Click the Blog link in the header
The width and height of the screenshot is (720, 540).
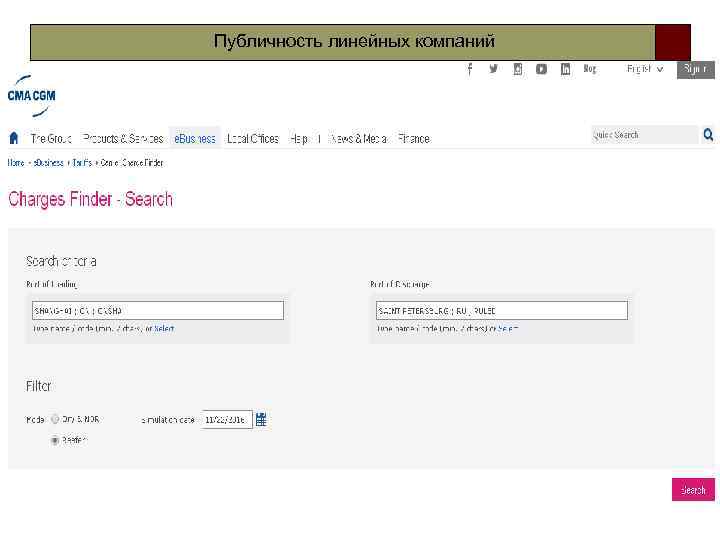(590, 69)
